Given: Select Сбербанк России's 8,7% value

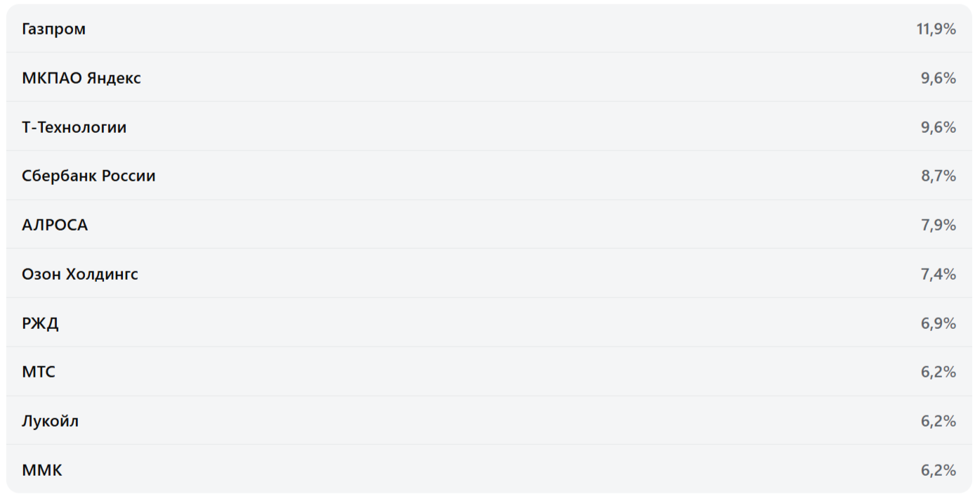Looking at the screenshot, I should coord(939,176).
